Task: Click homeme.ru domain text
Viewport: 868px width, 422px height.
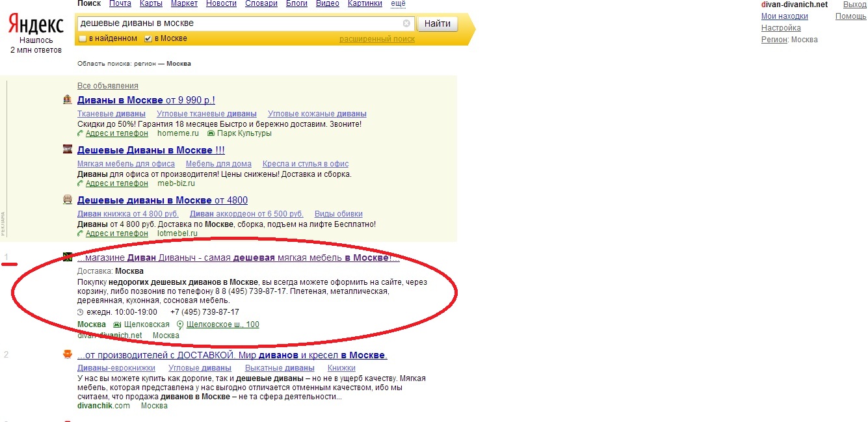Action: (x=177, y=133)
